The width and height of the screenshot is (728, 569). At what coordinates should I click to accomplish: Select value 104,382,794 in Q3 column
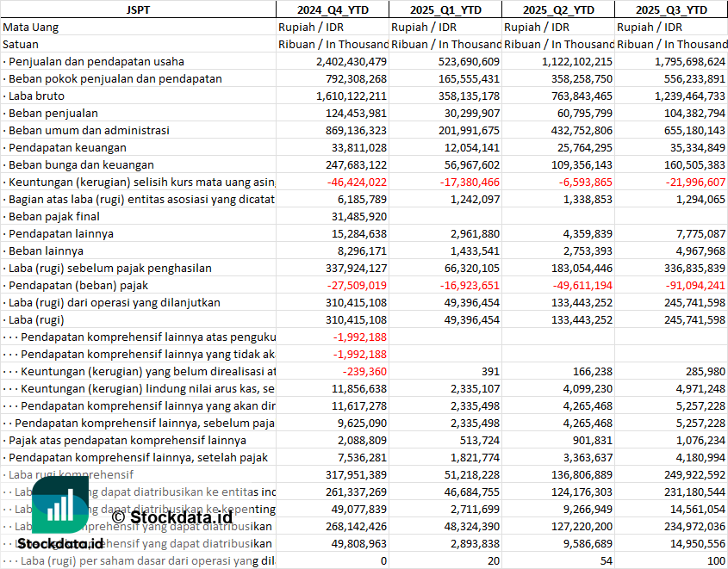[x=694, y=113]
